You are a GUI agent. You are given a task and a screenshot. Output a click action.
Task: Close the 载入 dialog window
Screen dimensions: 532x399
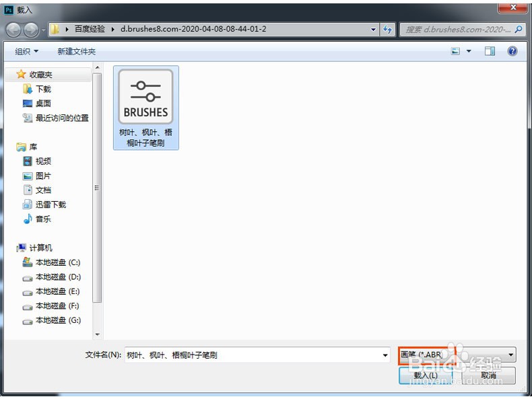point(513,7)
